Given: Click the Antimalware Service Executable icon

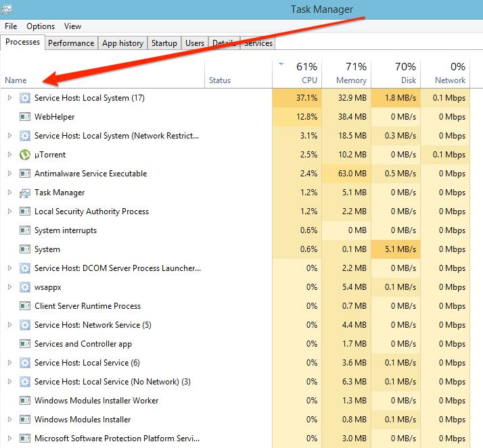Looking at the screenshot, I should click(25, 174).
